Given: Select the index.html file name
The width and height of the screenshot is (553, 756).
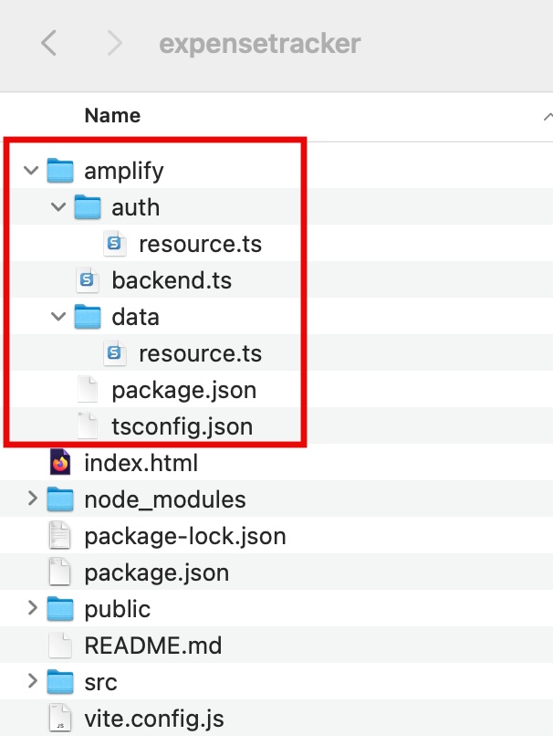Looking at the screenshot, I should (x=141, y=463).
